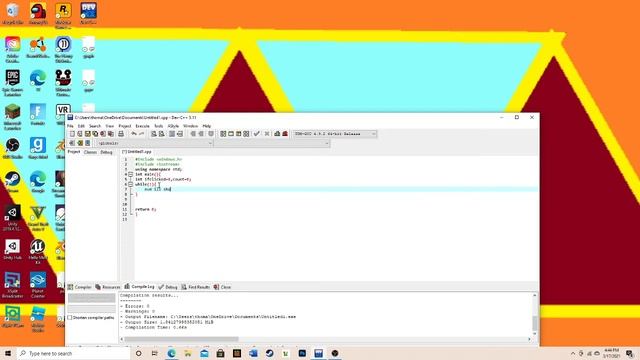Click the Close file toolbar icon
The height and width of the screenshot is (360, 640).
[103, 134]
